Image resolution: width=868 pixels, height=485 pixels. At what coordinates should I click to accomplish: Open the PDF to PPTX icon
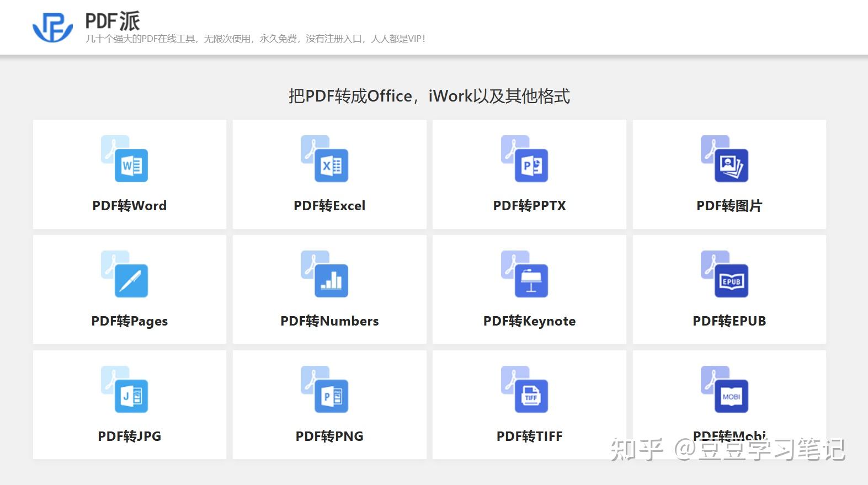524,158
